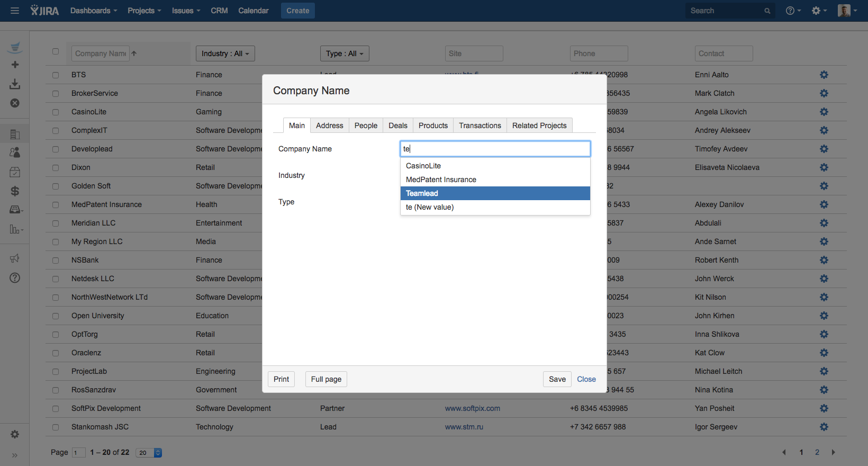Open gear actions for Enni Aalto row
Screen dimensions: 868x466
[824, 75]
